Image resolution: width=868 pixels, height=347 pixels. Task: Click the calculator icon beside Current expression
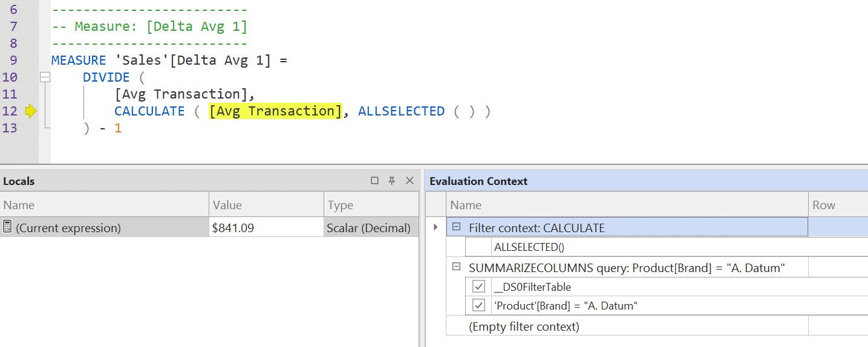click(x=8, y=227)
